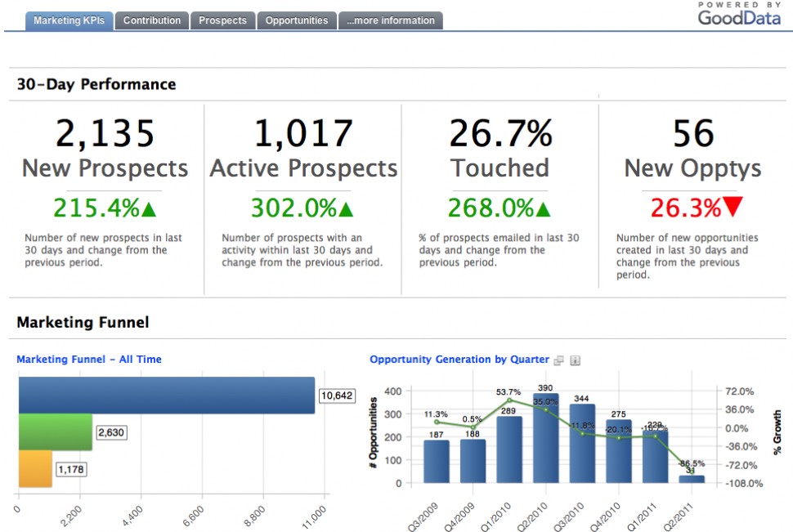The height and width of the screenshot is (532, 793).
Task: Click the orange 1,178 funnel bar
Action: tap(34, 469)
